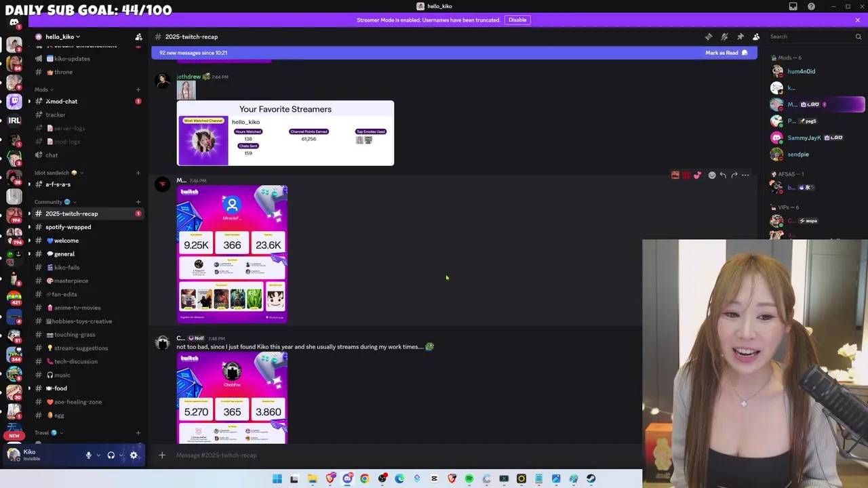The width and height of the screenshot is (868, 488).
Task: Open Spotify from the taskbar
Action: point(469,479)
